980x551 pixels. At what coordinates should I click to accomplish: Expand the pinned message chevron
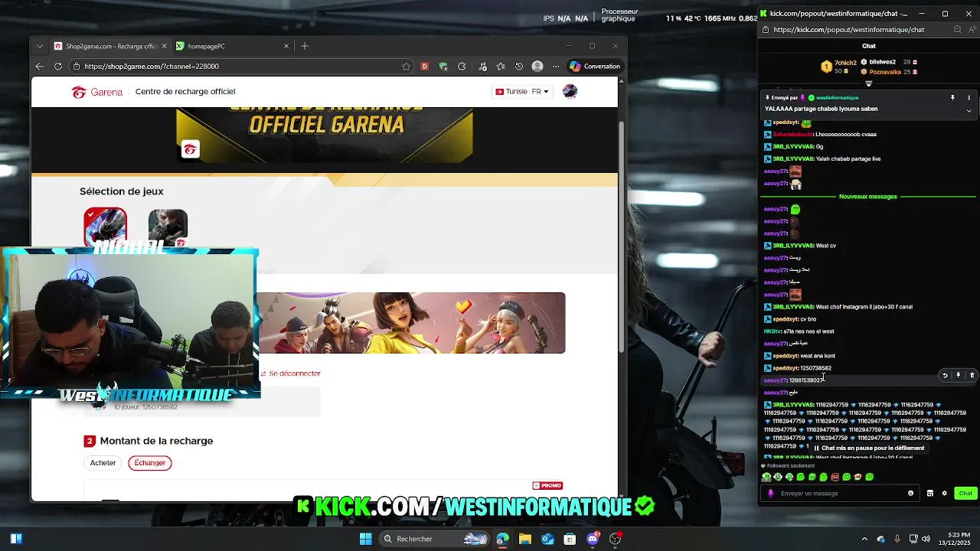pyautogui.click(x=969, y=110)
